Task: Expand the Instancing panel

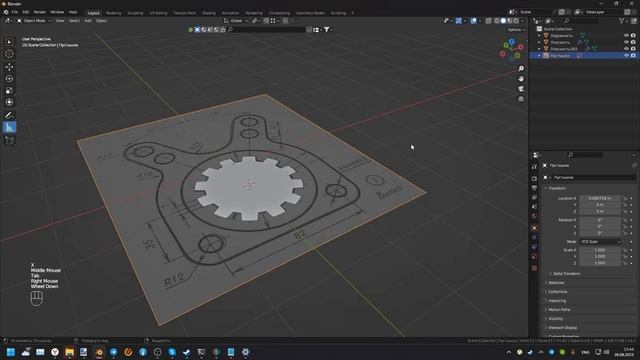Action: [x=556, y=300]
